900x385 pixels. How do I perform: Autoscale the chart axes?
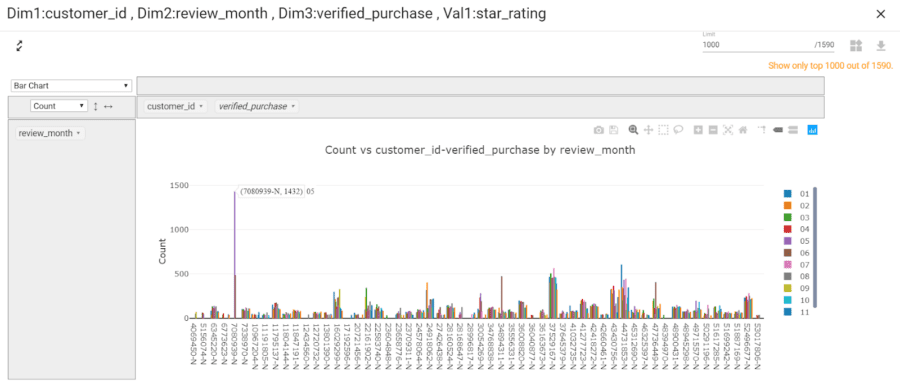click(x=728, y=130)
